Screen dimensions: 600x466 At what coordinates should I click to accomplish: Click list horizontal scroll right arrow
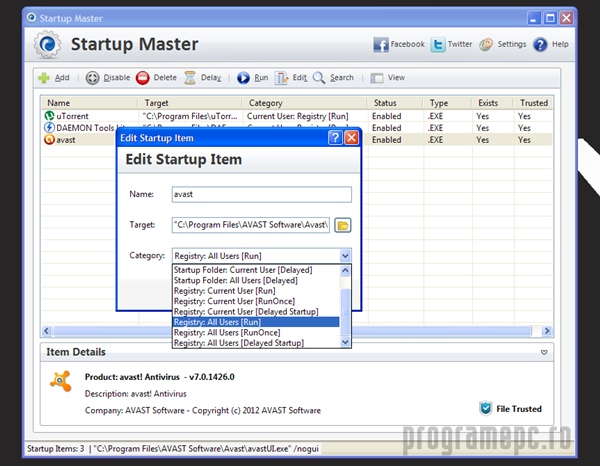pos(547,331)
